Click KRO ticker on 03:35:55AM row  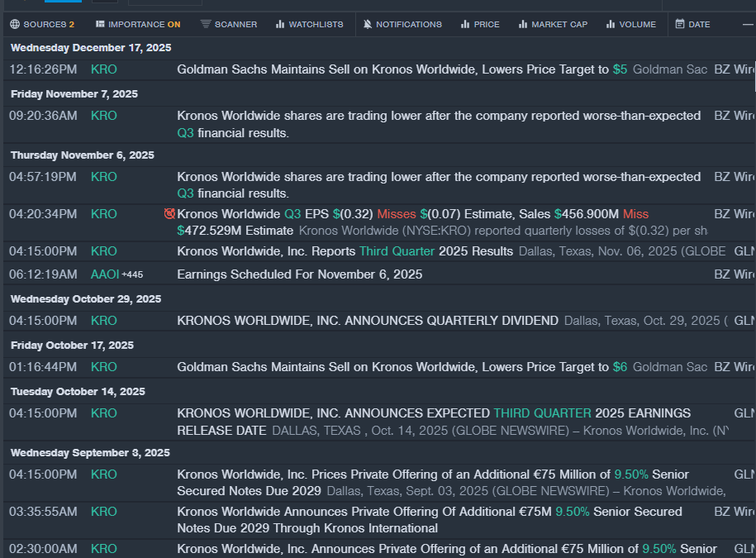click(x=103, y=512)
